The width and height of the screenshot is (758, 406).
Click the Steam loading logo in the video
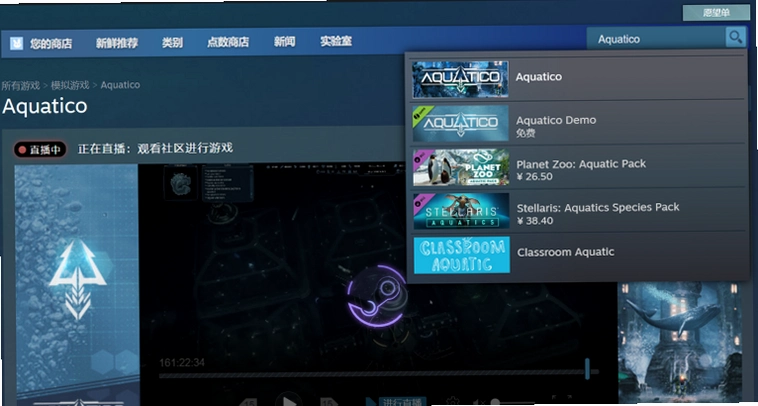(377, 296)
